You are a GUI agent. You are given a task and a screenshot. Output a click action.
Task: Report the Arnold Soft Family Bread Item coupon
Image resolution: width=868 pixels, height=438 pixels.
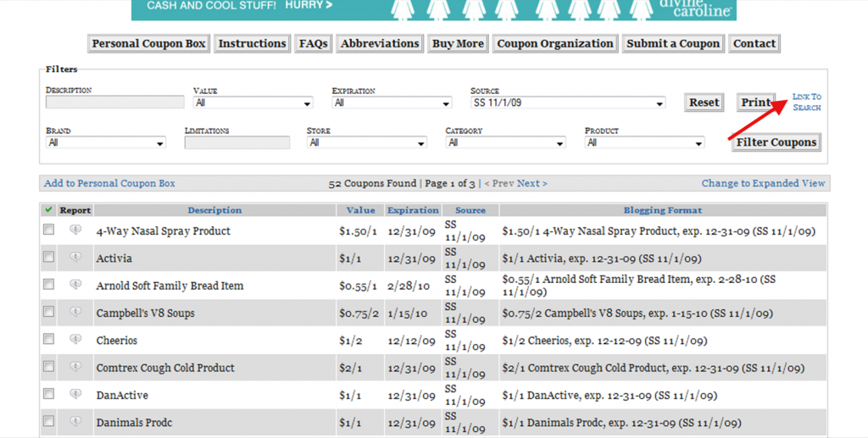point(75,285)
